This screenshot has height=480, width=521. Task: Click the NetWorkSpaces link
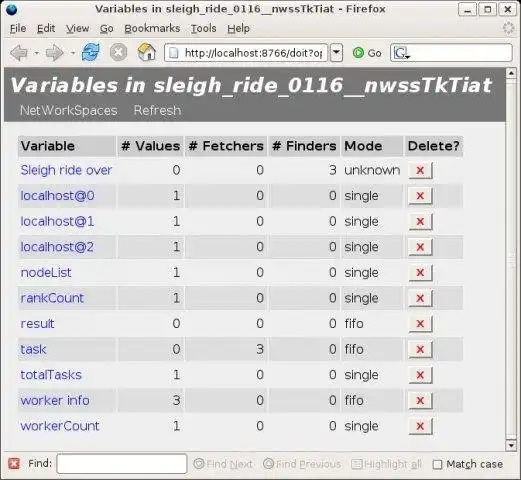(x=69, y=110)
